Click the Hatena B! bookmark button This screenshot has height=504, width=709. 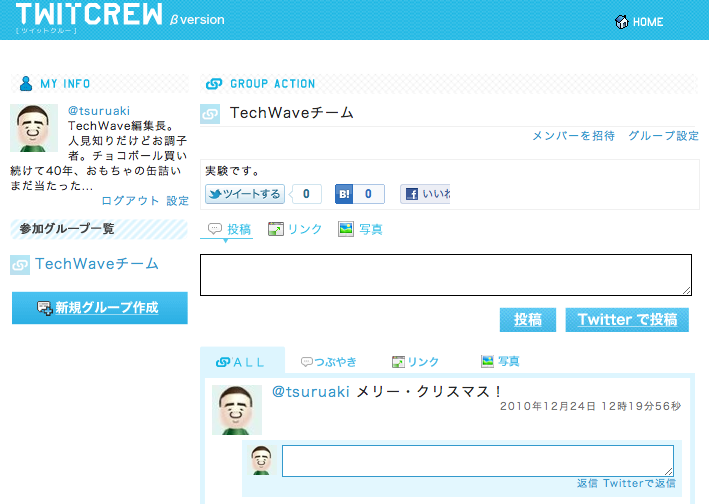(x=344, y=194)
